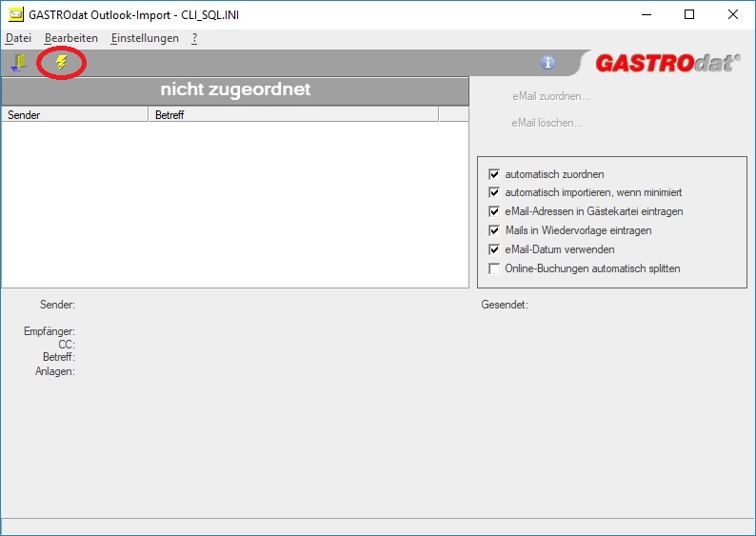Enable Online-Buchungen automatisch splitten
This screenshot has width=756, height=536.
[494, 268]
